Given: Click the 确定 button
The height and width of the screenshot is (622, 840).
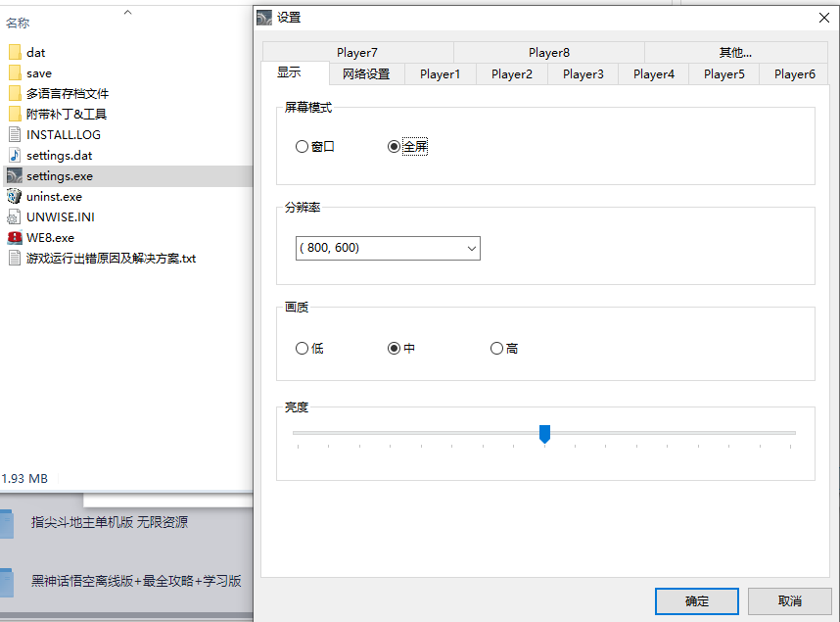Looking at the screenshot, I should (697, 601).
